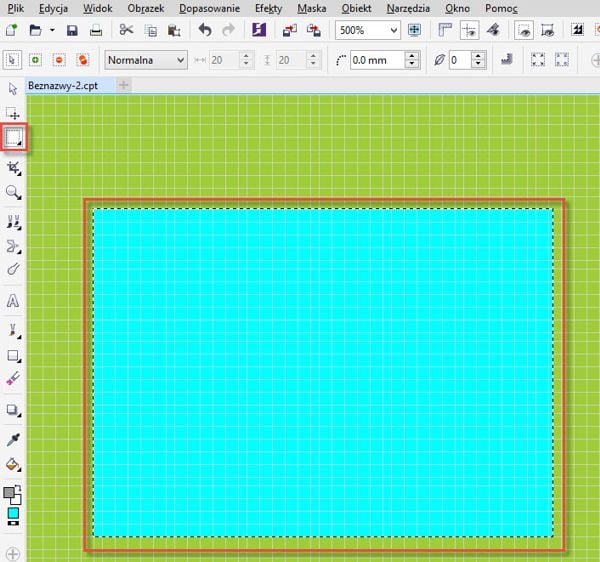Click the Save floppy disk icon

click(x=72, y=31)
